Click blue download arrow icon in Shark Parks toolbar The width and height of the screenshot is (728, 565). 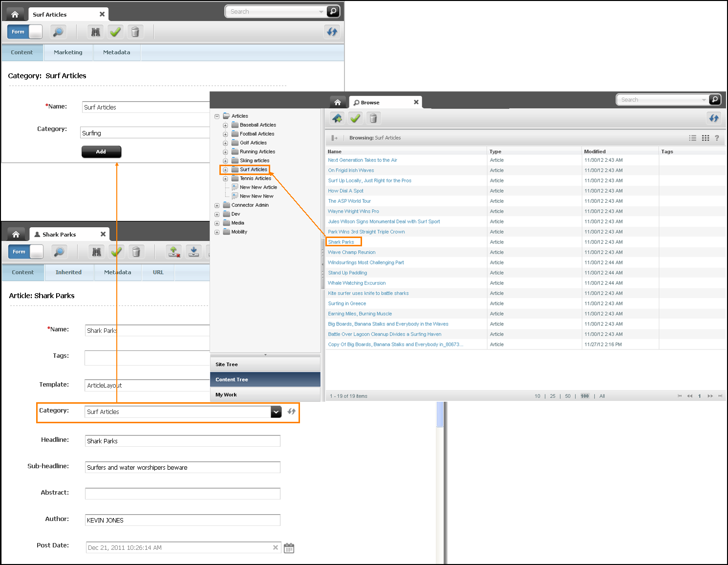[x=194, y=252]
